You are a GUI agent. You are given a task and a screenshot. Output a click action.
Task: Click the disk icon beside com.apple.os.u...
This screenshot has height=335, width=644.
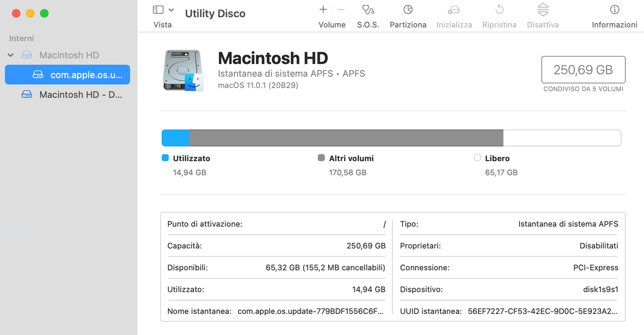pos(38,75)
